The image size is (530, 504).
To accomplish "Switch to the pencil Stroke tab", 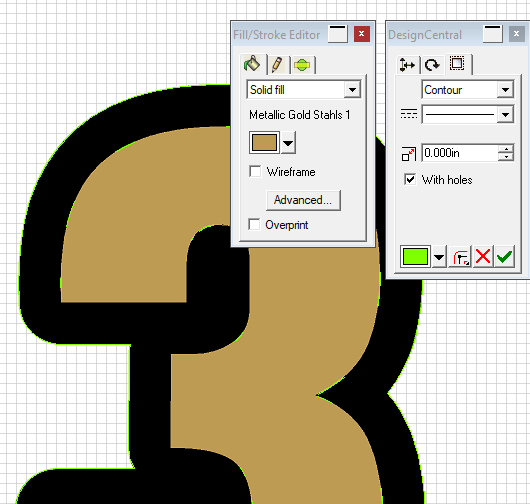I will [277, 65].
